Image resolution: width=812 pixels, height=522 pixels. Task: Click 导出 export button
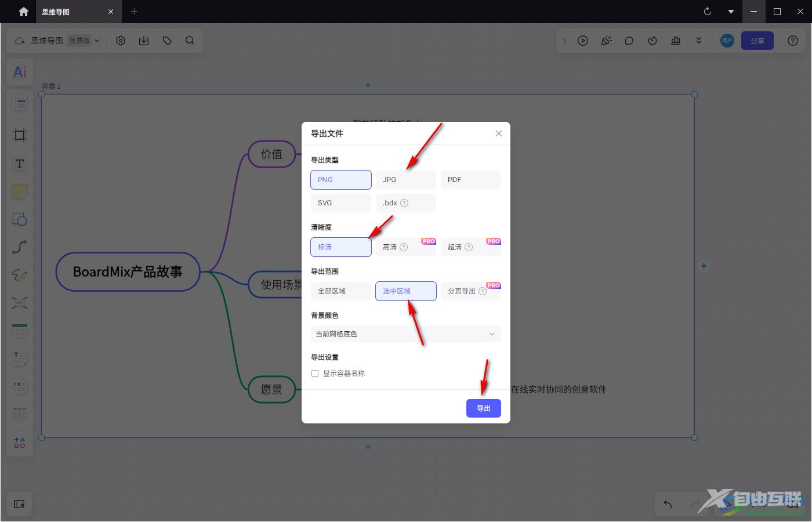(x=484, y=408)
